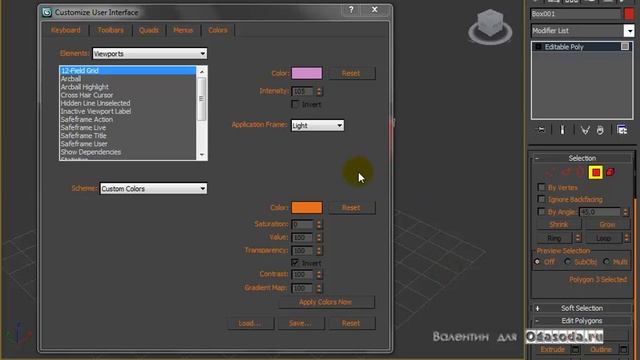Click the Extrude settings box icon

(x=576, y=349)
